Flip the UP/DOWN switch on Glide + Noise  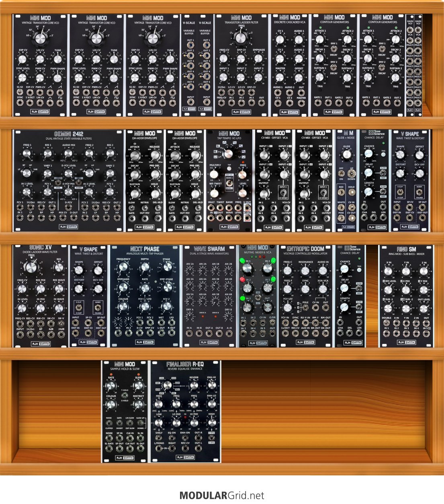coord(352,174)
